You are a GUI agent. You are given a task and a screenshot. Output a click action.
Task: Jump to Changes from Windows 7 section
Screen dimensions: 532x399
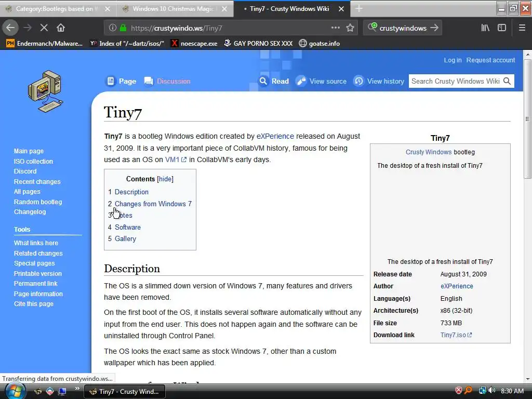point(153,204)
